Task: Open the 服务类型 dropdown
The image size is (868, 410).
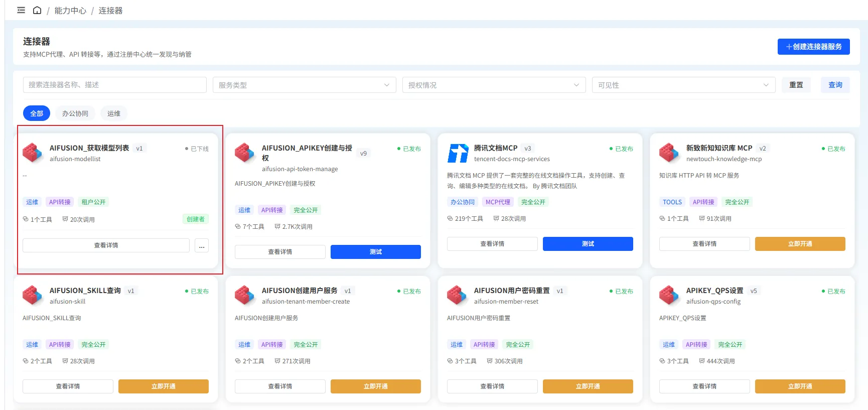Action: coord(305,85)
